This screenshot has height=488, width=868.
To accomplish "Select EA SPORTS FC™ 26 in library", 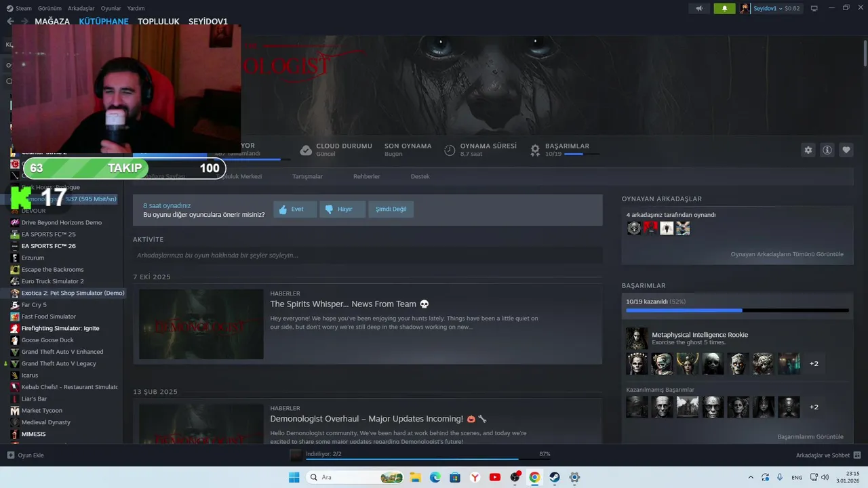I will (x=48, y=246).
